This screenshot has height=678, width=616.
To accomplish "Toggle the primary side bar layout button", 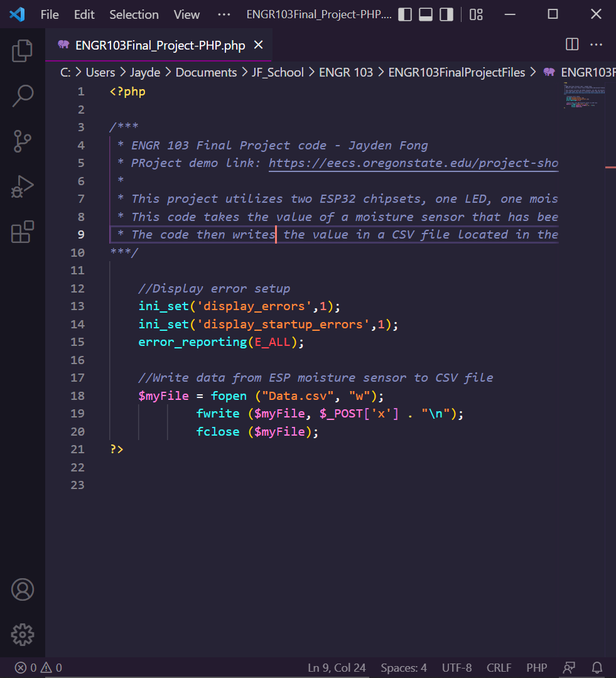I will [x=405, y=14].
